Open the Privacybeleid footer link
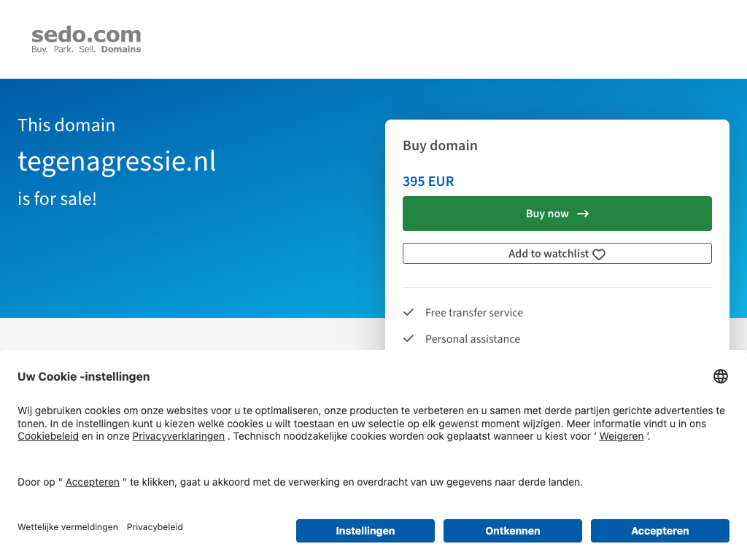Screen dimensions: 747x560 (x=155, y=527)
